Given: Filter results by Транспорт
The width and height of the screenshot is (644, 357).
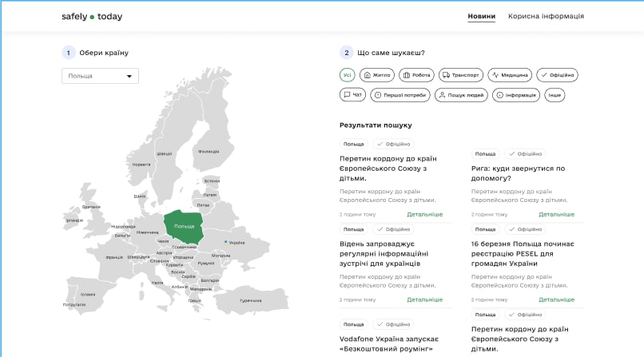Looking at the screenshot, I should (x=461, y=75).
